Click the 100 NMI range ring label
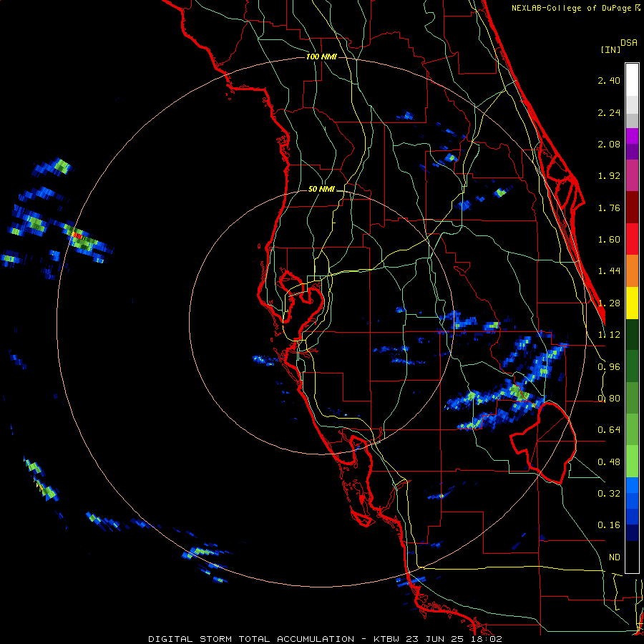644x644 pixels. [321, 57]
